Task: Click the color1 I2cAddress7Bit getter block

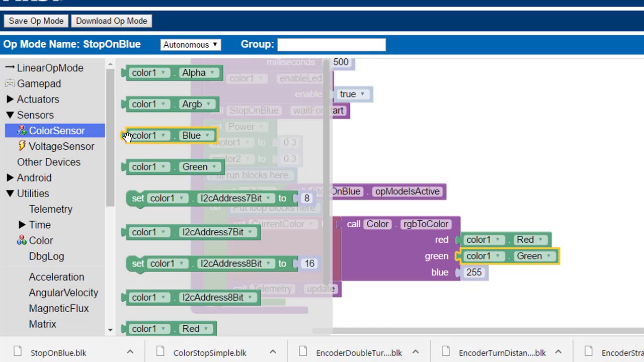Action: click(x=191, y=232)
